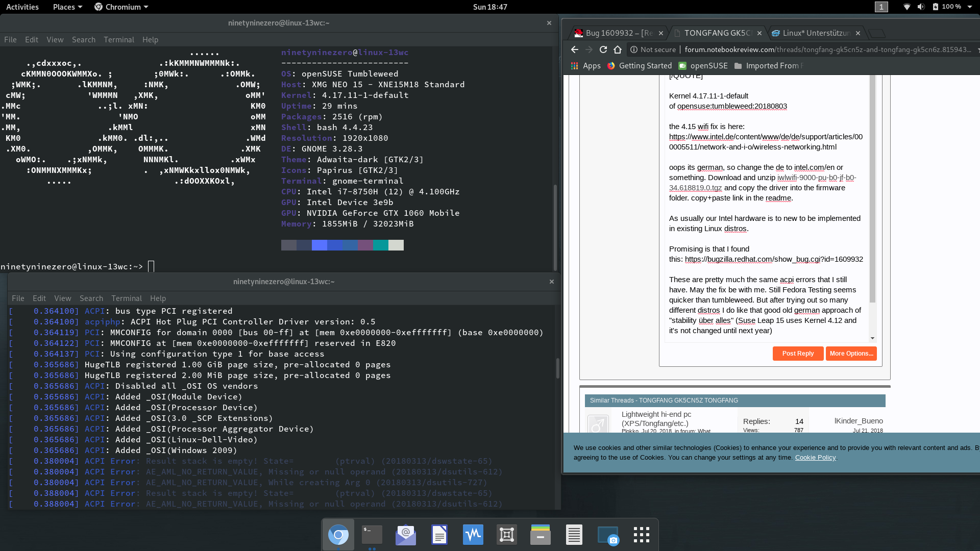
Task: Open the wifi network indicator
Action: pos(906,7)
